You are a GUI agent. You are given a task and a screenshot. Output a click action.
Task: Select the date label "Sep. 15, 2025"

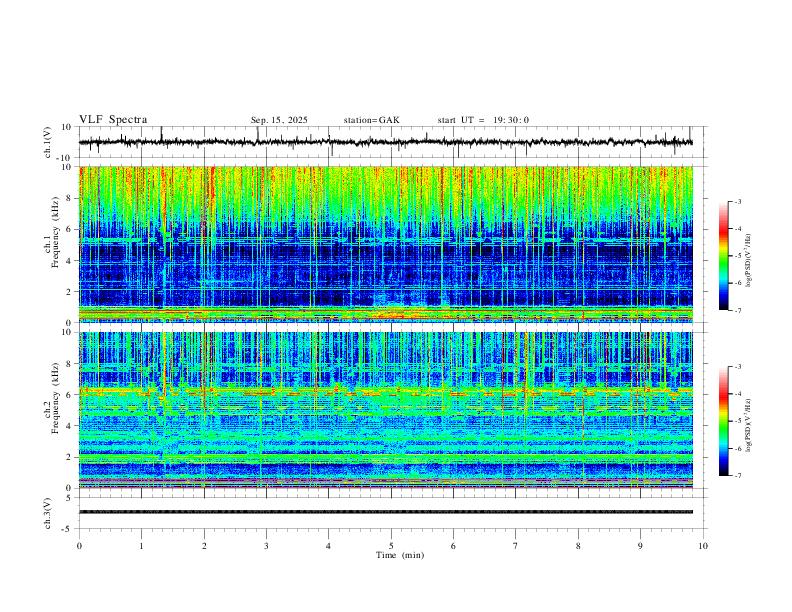279,120
